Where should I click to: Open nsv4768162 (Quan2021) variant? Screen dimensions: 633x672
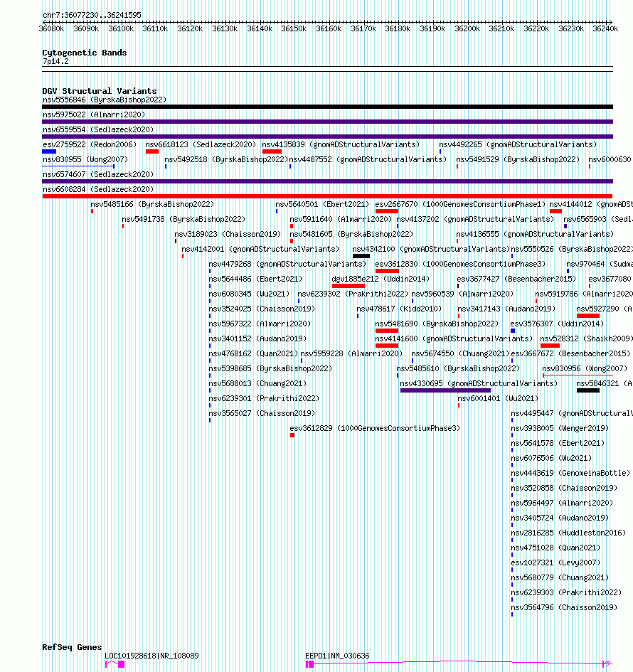pyautogui.click(x=253, y=354)
